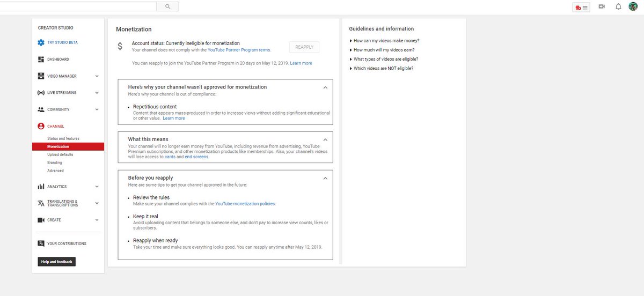Screen dimensions: 644x296
Task: Select the Channel menu item
Action: (56, 127)
